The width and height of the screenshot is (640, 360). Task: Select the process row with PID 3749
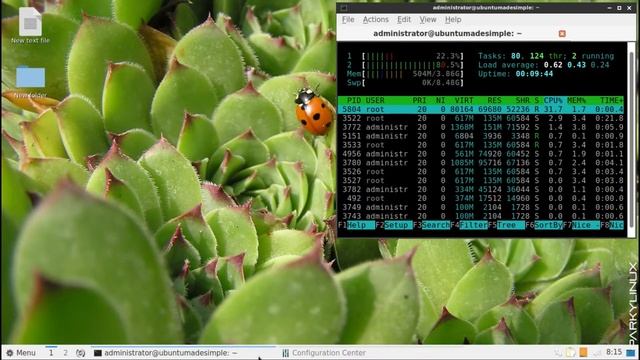(x=481, y=207)
